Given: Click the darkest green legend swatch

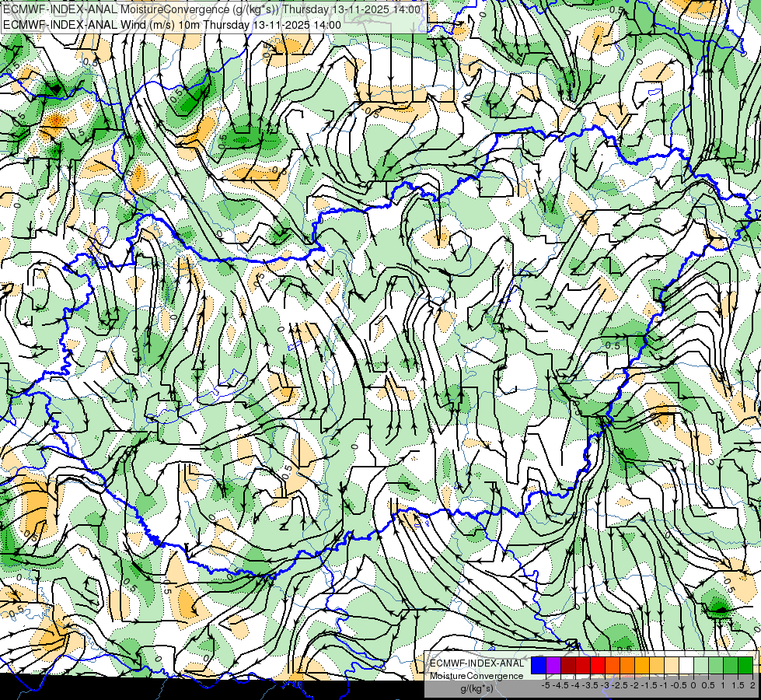Looking at the screenshot, I should tap(745, 666).
